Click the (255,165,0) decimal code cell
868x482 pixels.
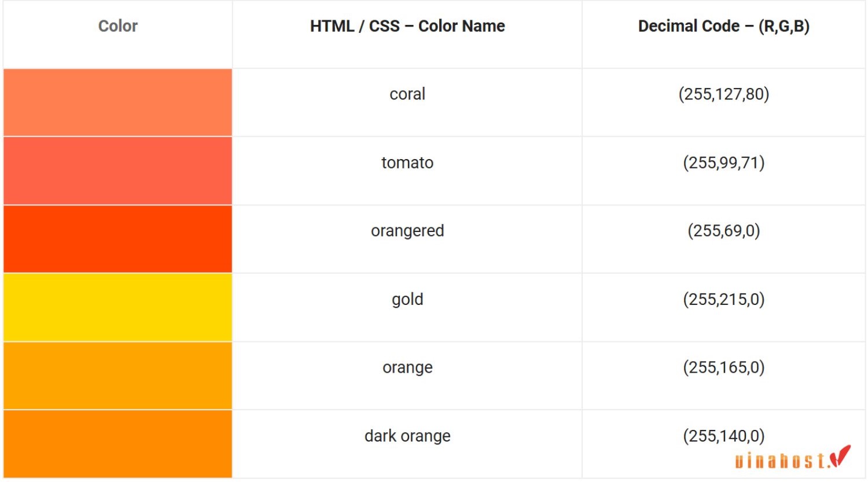coord(724,376)
